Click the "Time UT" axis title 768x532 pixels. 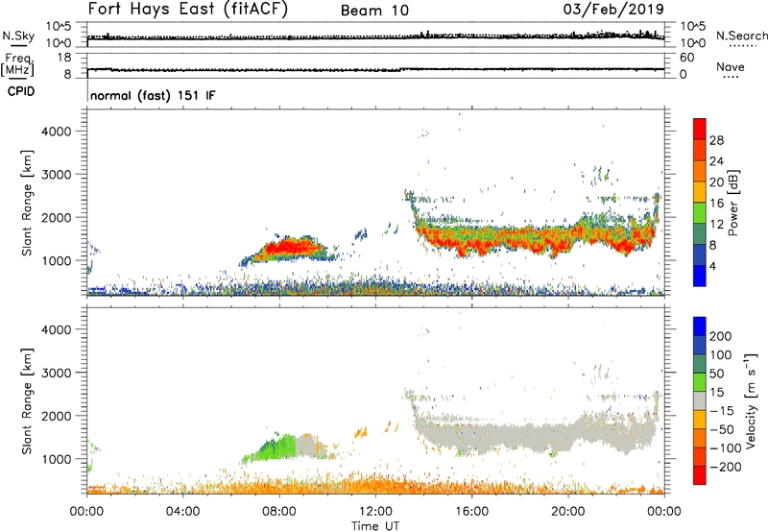click(x=375, y=526)
